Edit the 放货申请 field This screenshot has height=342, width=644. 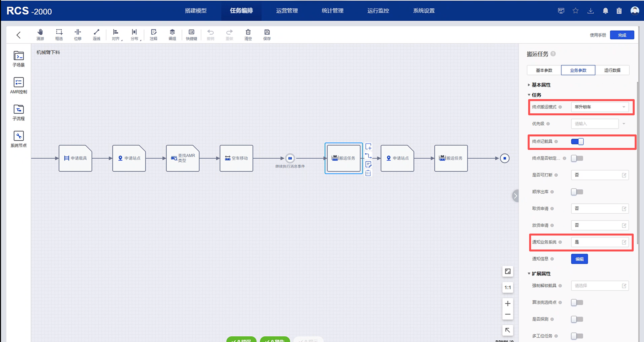pyautogui.click(x=600, y=225)
